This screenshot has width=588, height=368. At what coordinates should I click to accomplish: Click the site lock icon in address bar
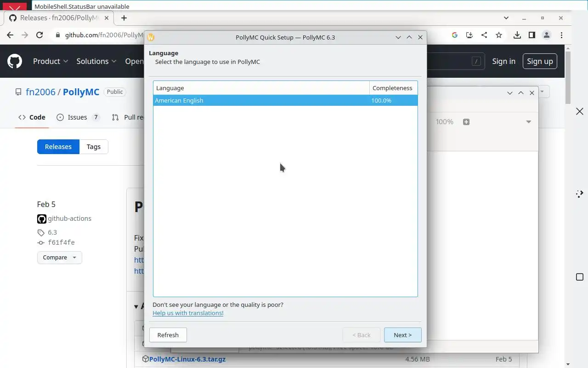pos(57,35)
